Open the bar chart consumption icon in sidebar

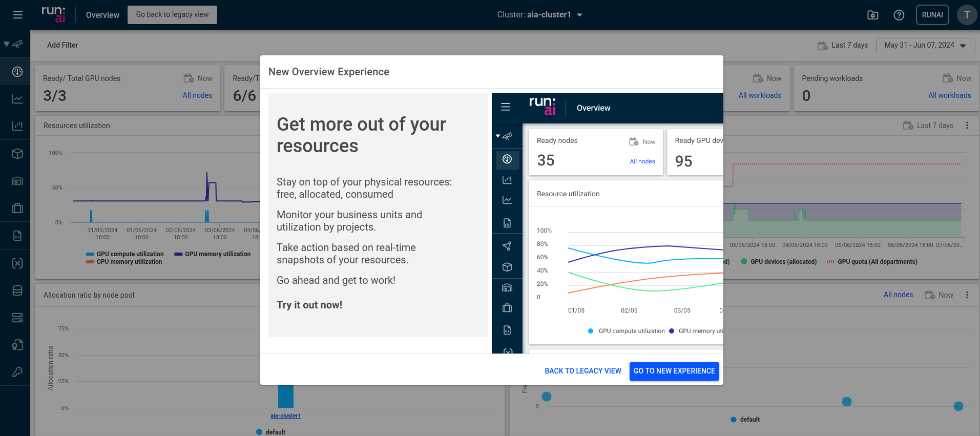[x=17, y=126]
